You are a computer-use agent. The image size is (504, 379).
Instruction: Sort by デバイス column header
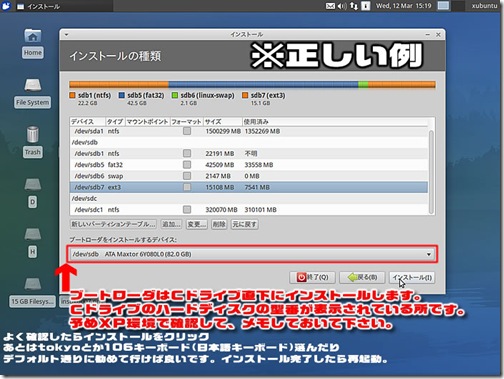click(87, 122)
